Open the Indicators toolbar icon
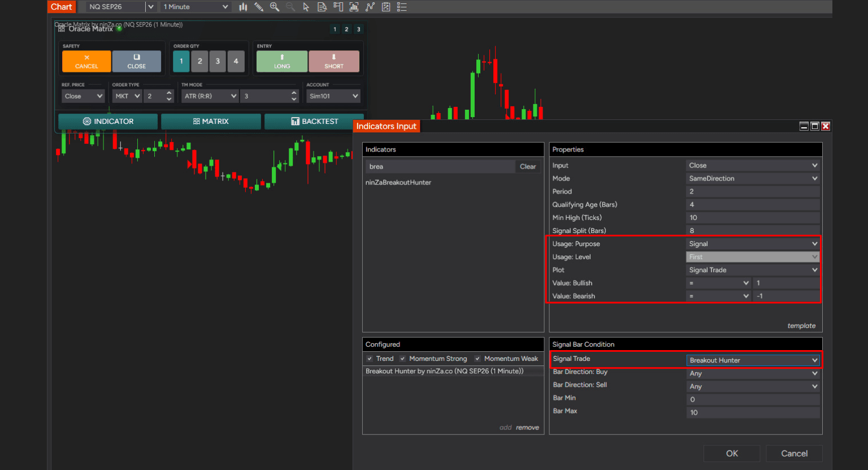This screenshot has width=868, height=470. click(x=354, y=7)
